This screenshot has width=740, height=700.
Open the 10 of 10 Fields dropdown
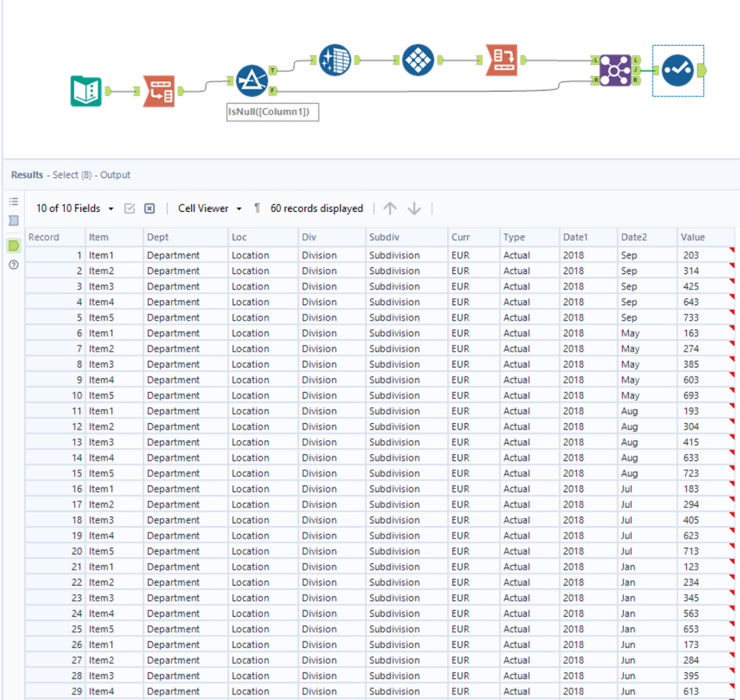75,208
